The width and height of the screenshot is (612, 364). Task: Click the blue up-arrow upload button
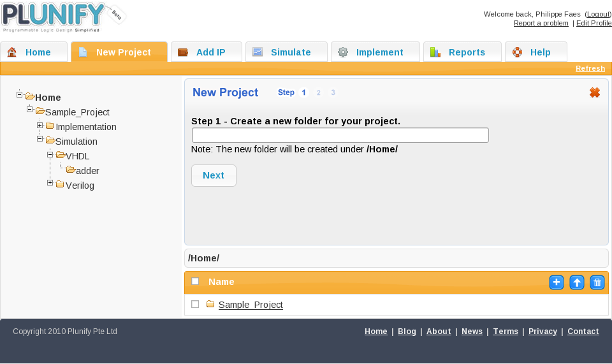(x=576, y=282)
